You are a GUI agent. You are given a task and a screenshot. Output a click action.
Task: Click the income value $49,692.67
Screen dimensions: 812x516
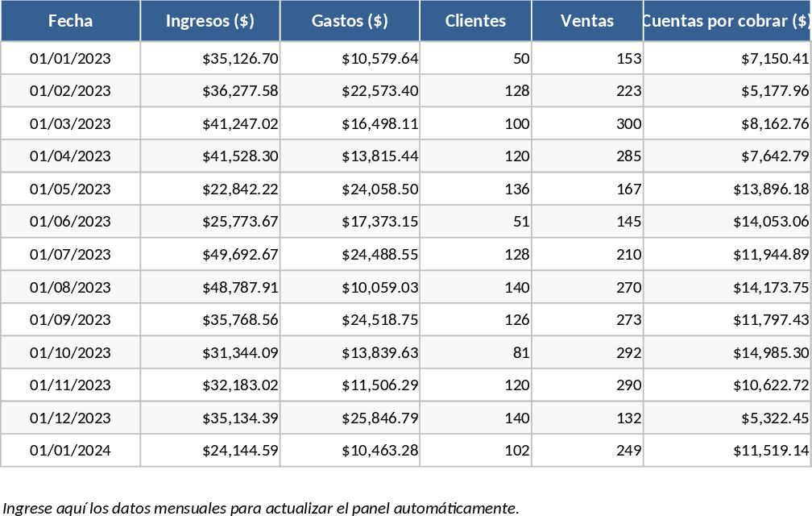[x=240, y=255]
